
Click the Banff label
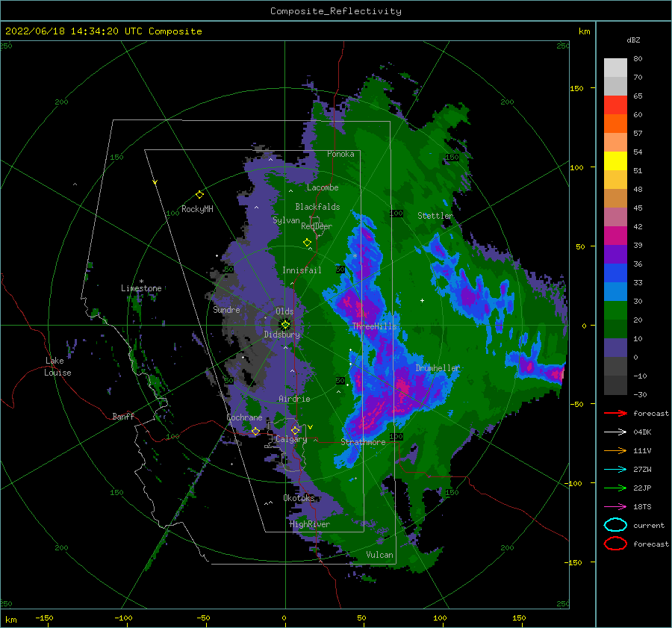point(123,416)
